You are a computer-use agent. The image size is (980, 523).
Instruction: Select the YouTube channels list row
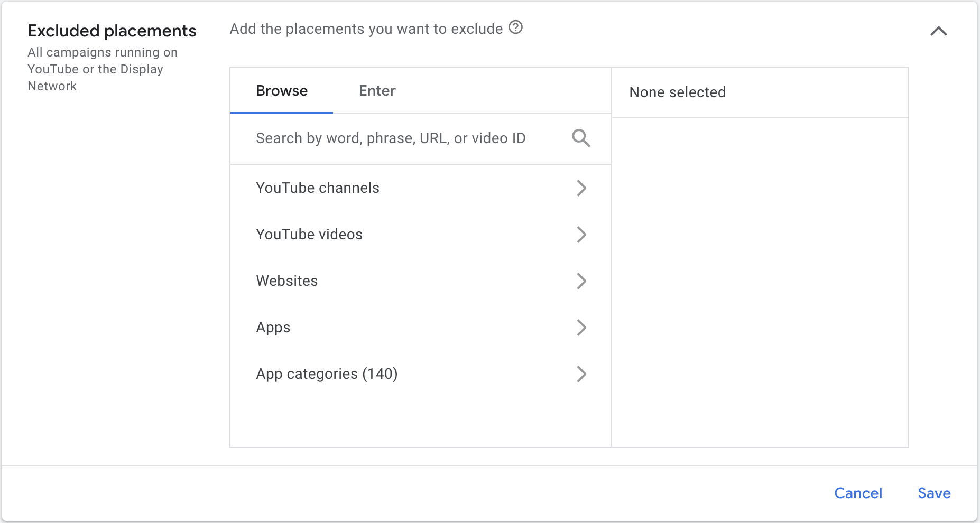[x=317, y=188]
